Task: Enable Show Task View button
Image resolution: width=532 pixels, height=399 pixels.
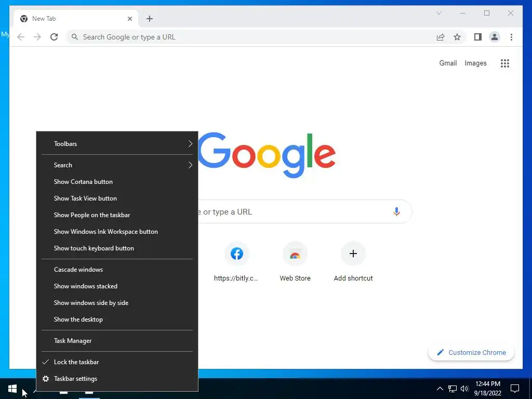Action: pyautogui.click(x=117, y=198)
